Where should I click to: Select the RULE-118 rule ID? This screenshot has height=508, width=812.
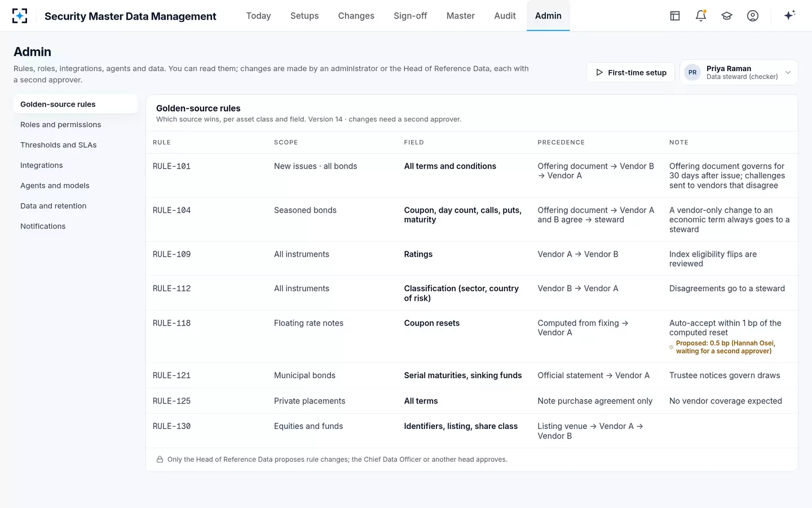coord(172,323)
